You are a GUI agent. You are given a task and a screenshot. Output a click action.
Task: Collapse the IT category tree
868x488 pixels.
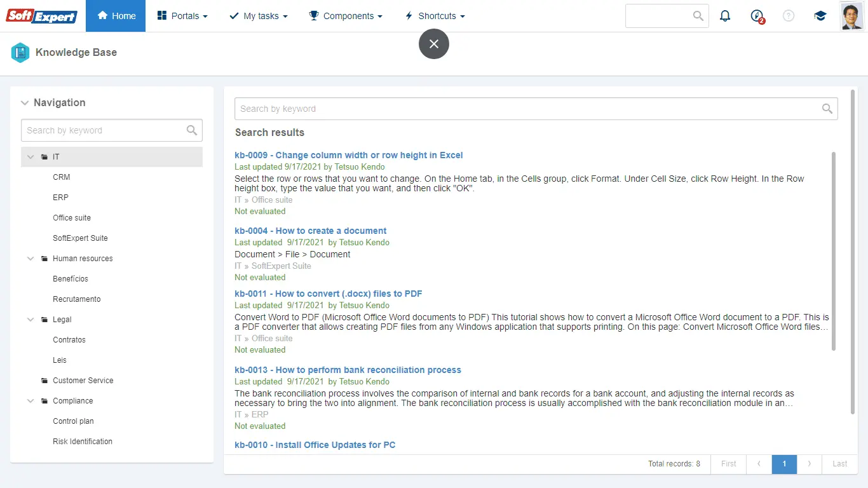point(30,156)
